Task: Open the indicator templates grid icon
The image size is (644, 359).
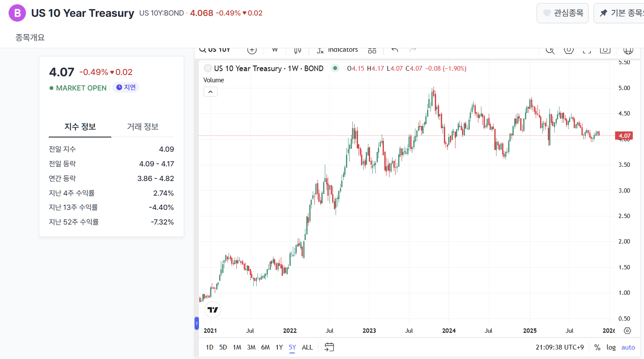Action: tap(372, 50)
